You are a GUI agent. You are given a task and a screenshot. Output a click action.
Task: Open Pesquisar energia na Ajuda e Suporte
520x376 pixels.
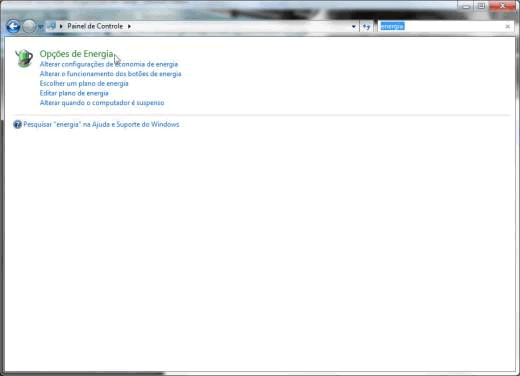(101, 124)
